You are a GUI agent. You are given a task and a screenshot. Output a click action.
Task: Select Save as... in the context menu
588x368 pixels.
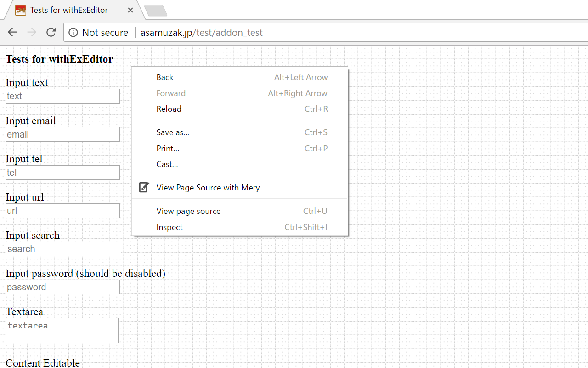[x=240, y=132]
